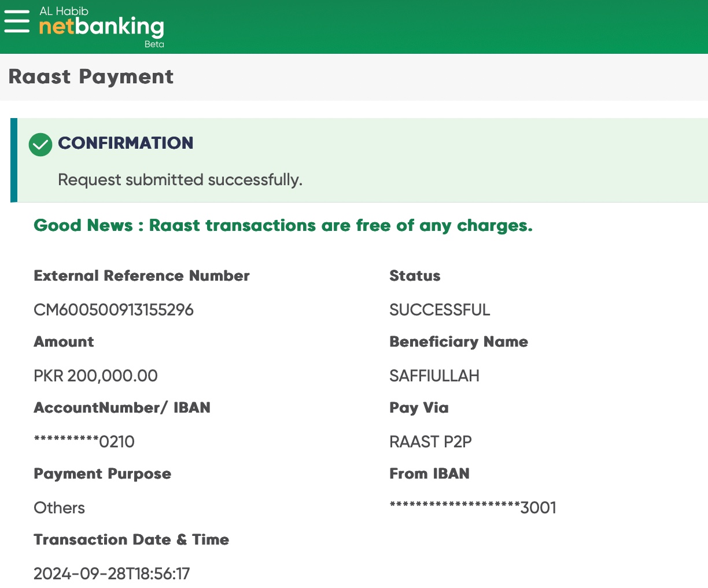Click the Good News free charges notice
708x588 pixels.
click(283, 225)
